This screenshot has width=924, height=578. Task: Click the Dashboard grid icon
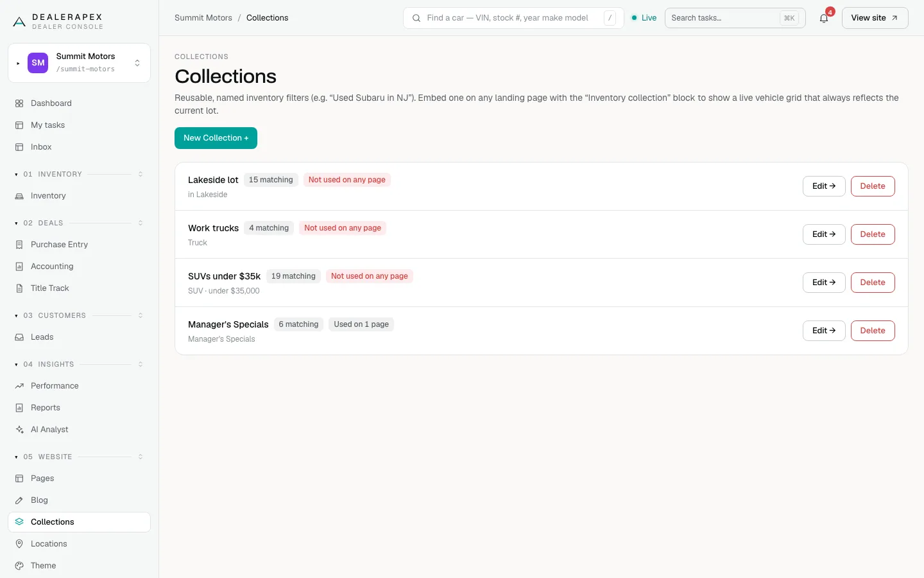coord(19,103)
